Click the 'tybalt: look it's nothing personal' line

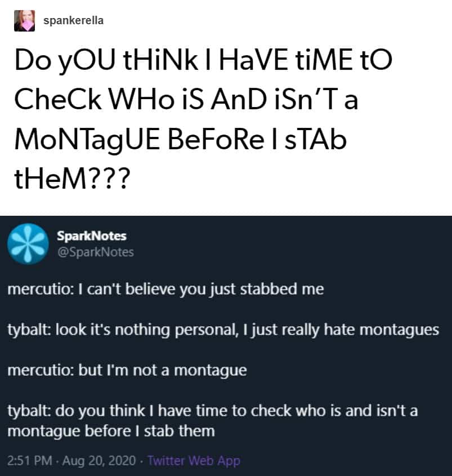tap(223, 330)
